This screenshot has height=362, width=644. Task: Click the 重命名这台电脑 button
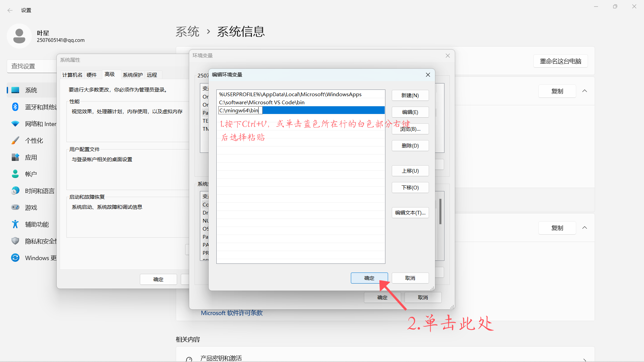(x=560, y=61)
